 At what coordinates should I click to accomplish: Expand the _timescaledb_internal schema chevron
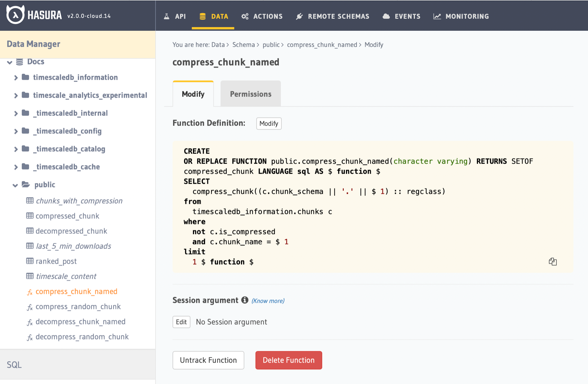[x=16, y=114]
